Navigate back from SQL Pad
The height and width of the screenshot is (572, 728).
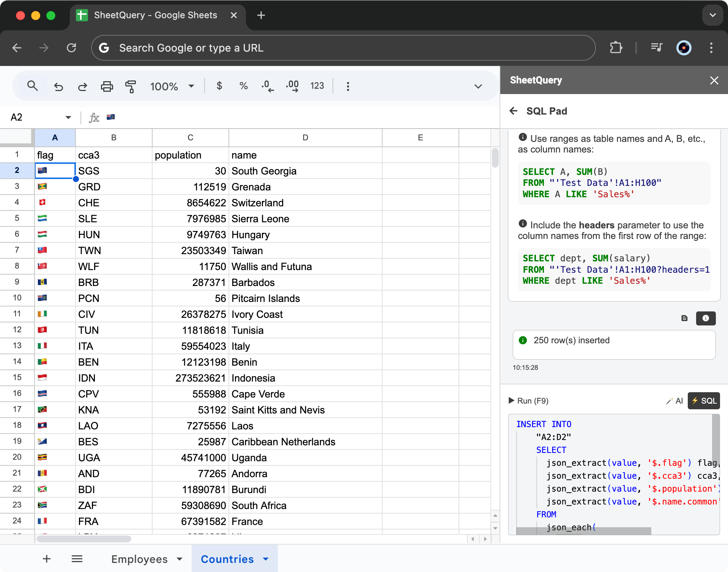point(513,111)
